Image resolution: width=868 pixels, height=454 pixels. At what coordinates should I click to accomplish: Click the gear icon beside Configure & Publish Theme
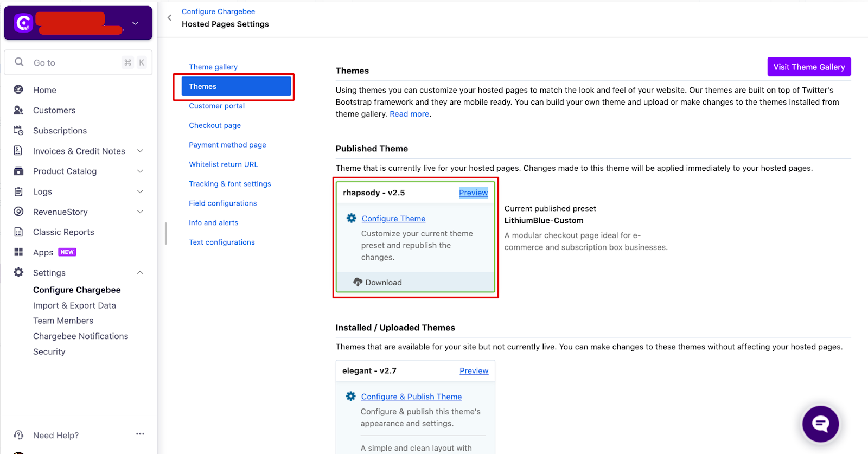click(351, 397)
